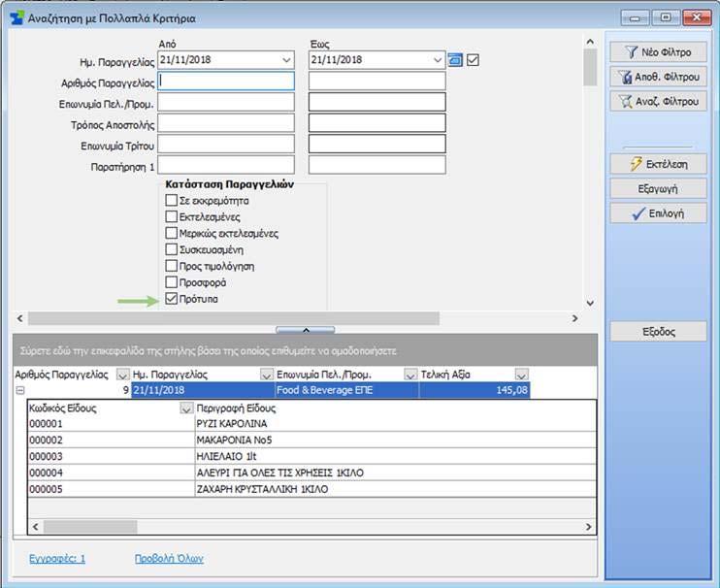Open Ημ. Παραγγελίας column filter dropdown
The width and height of the screenshot is (720, 588).
click(266, 375)
